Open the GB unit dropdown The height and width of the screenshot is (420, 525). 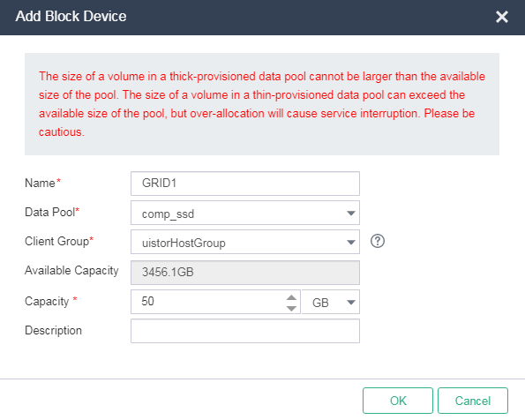pos(331,302)
